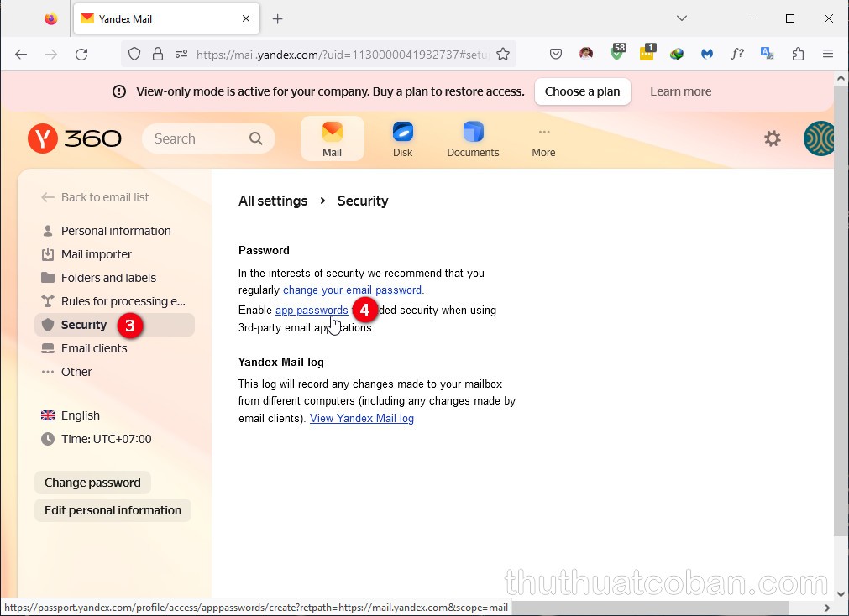Viewport: 849px width, 616px height.
Task: Click the Change password button
Action: [92, 483]
